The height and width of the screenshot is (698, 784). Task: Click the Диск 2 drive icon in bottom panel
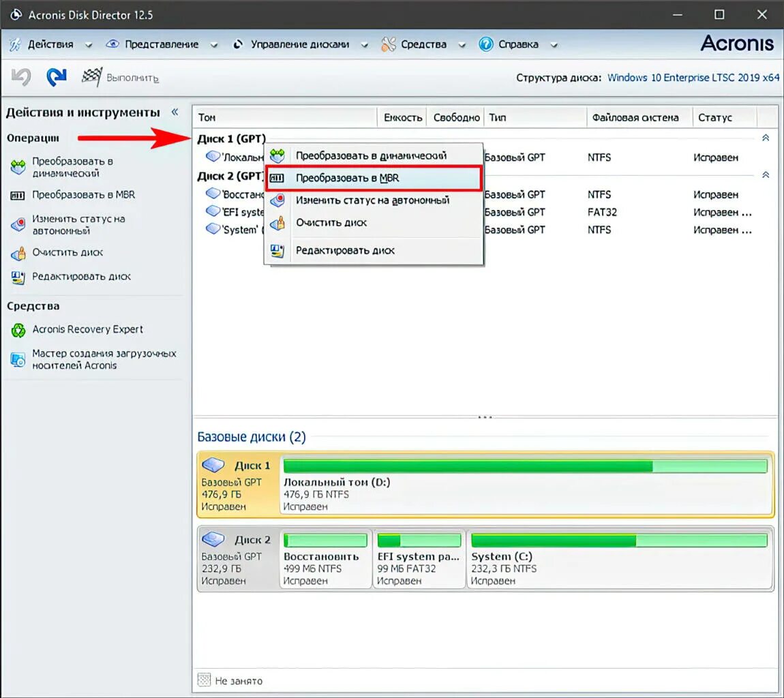[x=213, y=539]
